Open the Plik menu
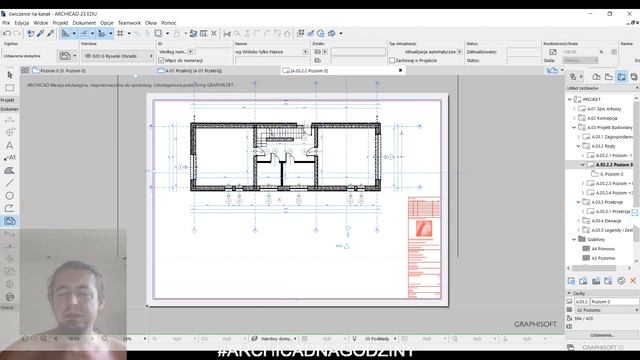Image resolution: width=640 pixels, height=360 pixels. tap(6, 23)
